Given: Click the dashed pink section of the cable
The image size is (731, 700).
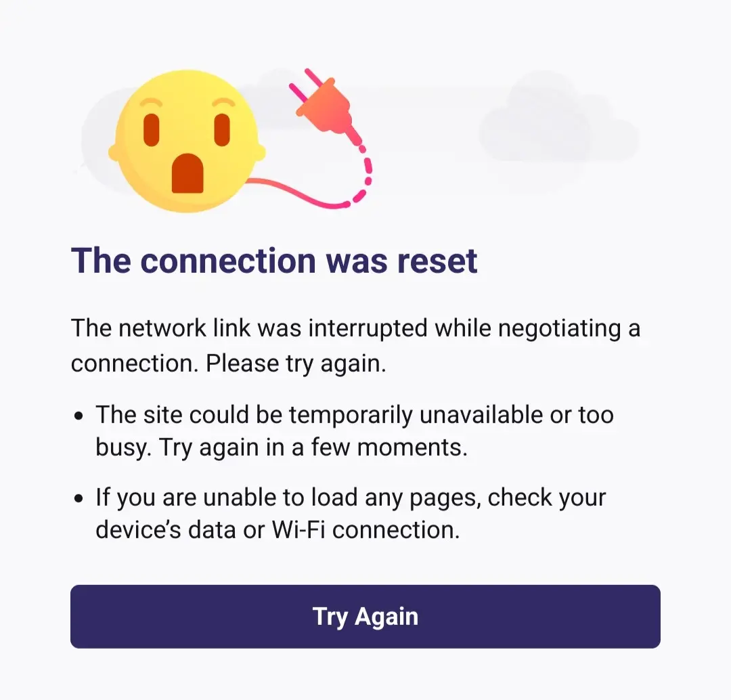Looking at the screenshot, I should pyautogui.click(x=361, y=177).
